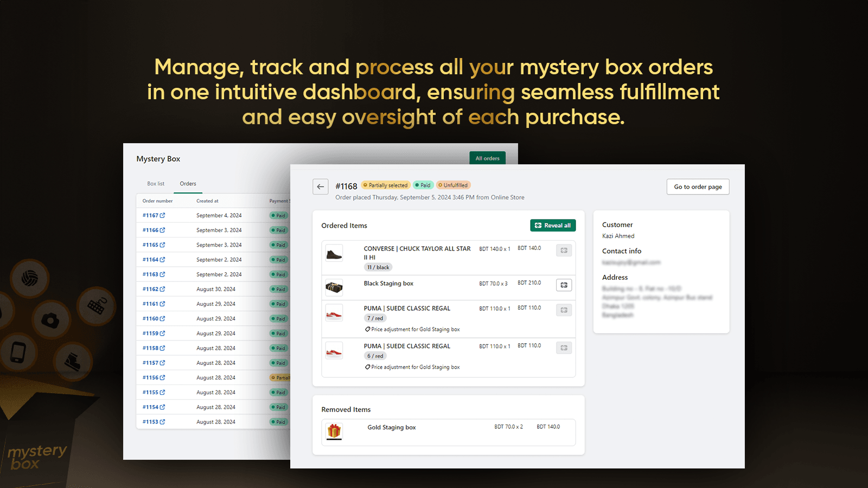
Task: Switch to the Box list tab
Action: 155,183
